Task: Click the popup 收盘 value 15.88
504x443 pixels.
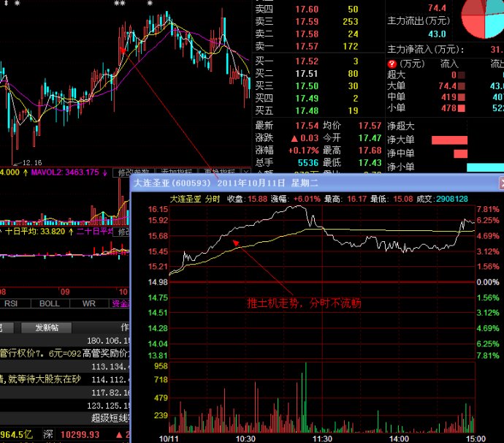Action: pos(257,199)
